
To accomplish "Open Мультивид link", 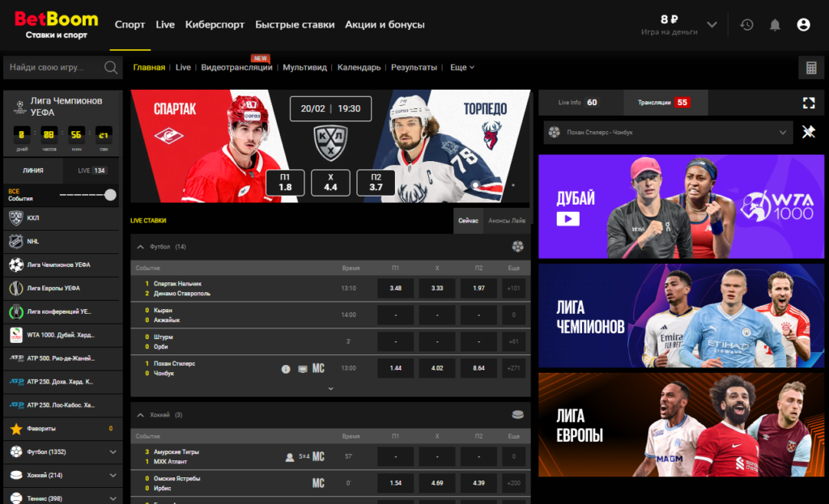I will tap(304, 67).
